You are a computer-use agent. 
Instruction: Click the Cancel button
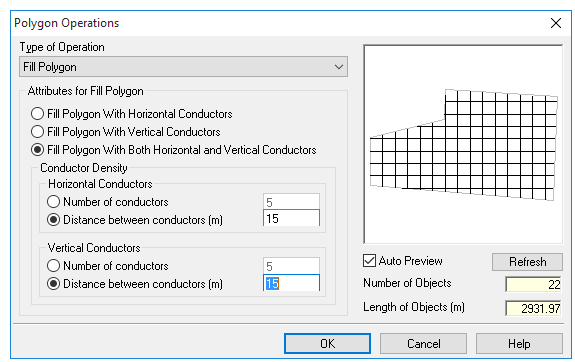[424, 344]
